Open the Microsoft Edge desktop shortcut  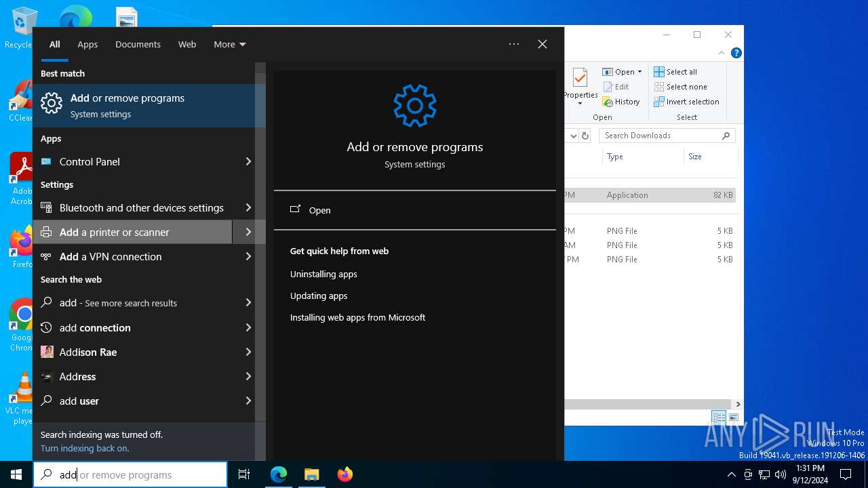click(x=75, y=16)
